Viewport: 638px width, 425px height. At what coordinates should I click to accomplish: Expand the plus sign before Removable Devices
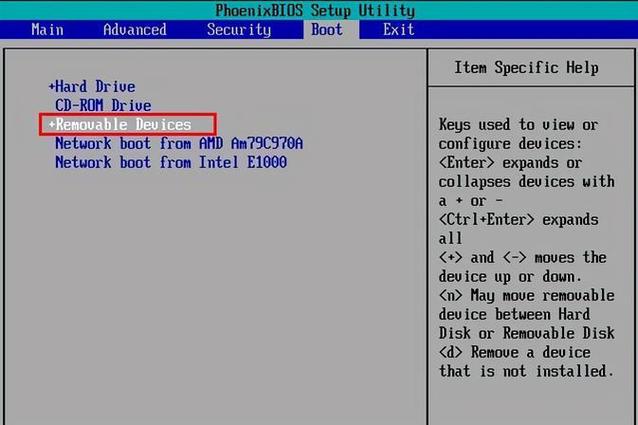pos(51,125)
